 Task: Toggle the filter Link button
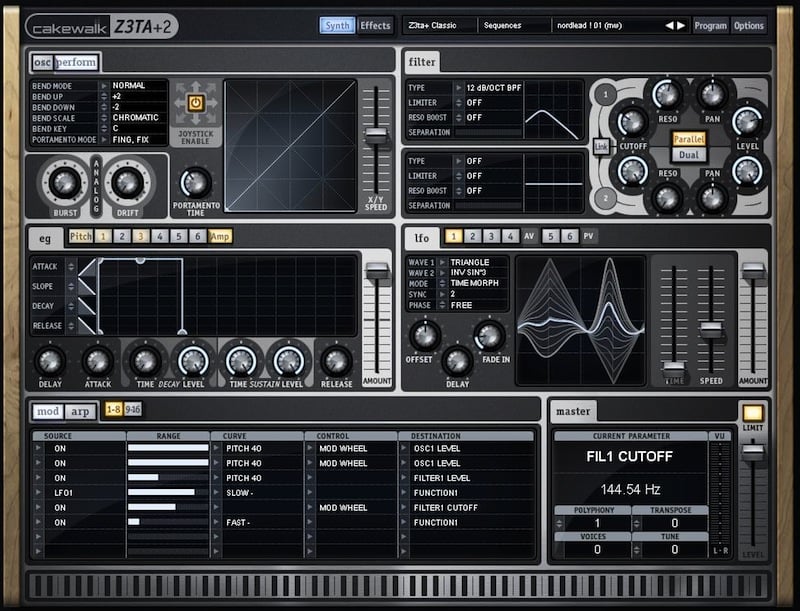(x=601, y=147)
